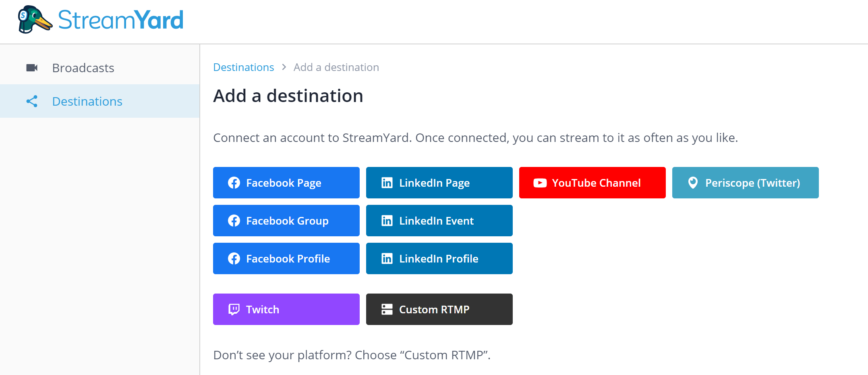Select the Custom RTMP button
The width and height of the screenshot is (868, 375).
[439, 309]
